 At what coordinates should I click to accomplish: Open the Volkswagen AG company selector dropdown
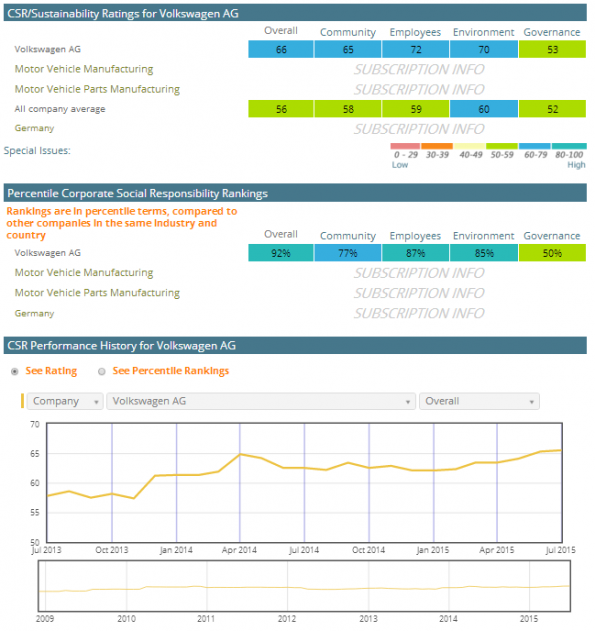coord(261,401)
